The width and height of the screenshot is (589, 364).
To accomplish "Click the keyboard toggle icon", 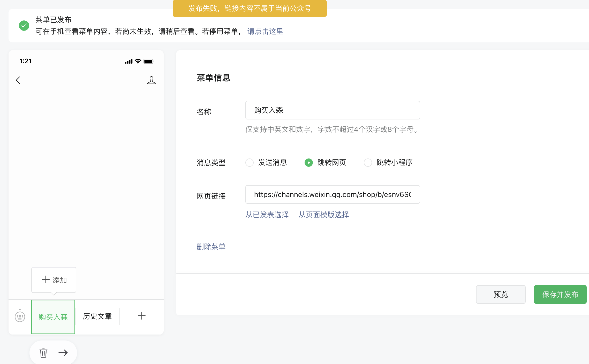I will coord(20,316).
